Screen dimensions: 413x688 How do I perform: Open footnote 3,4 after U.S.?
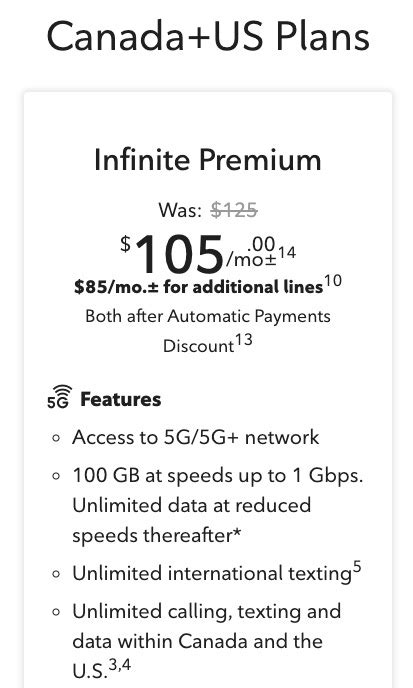[x=120, y=666]
